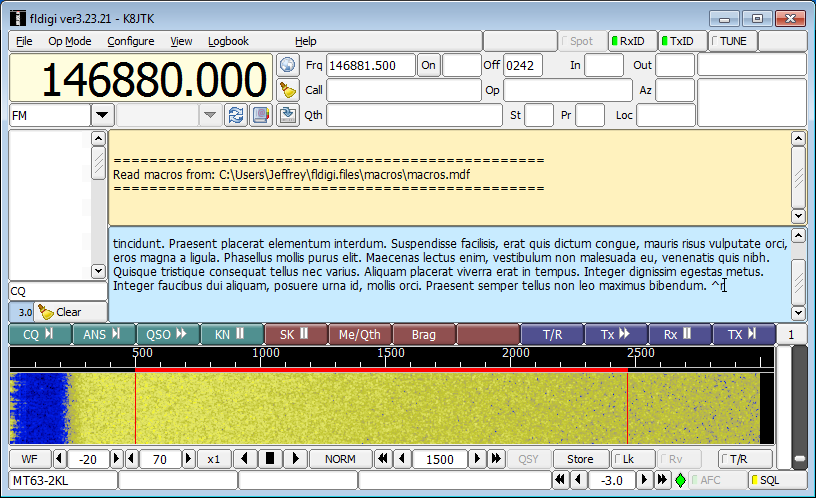The height and width of the screenshot is (498, 816).
Task: Click the MT63-2KL mode status field
Action: (x=63, y=480)
